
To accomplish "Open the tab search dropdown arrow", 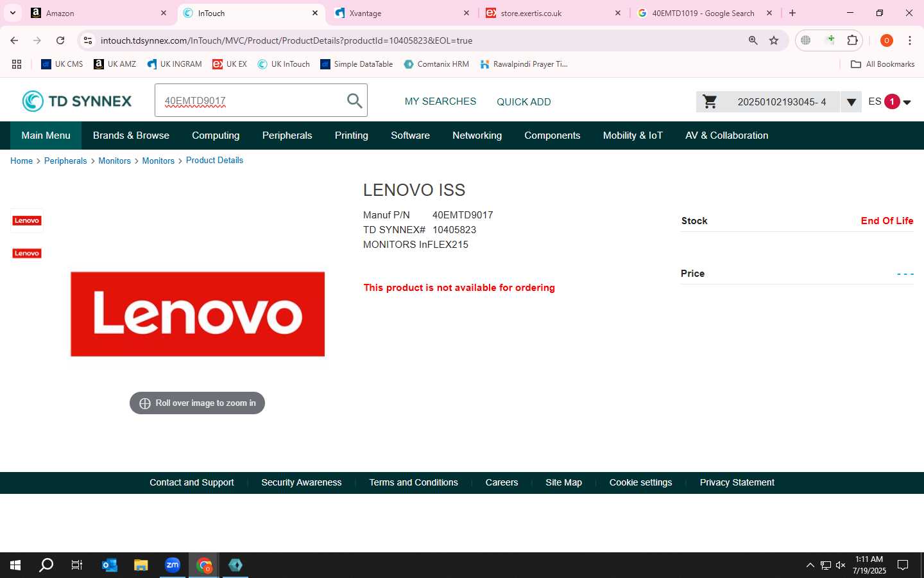I will (x=13, y=13).
